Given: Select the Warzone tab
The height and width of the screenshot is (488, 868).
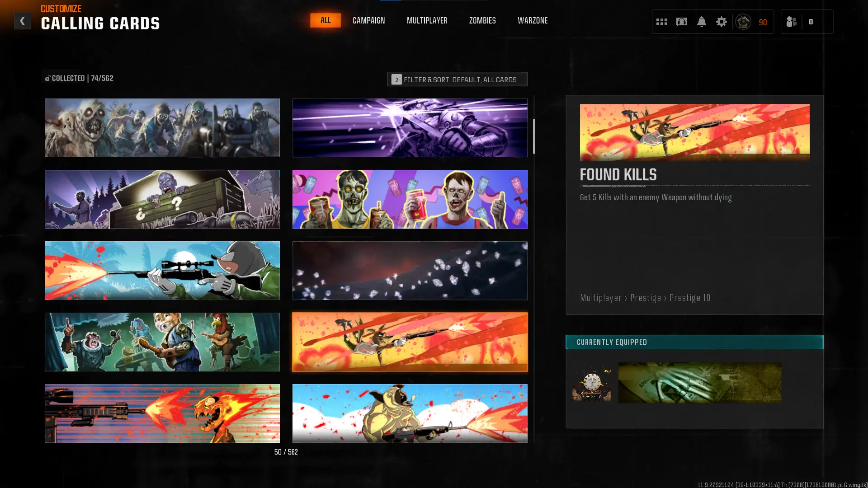Looking at the screenshot, I should tap(532, 20).
